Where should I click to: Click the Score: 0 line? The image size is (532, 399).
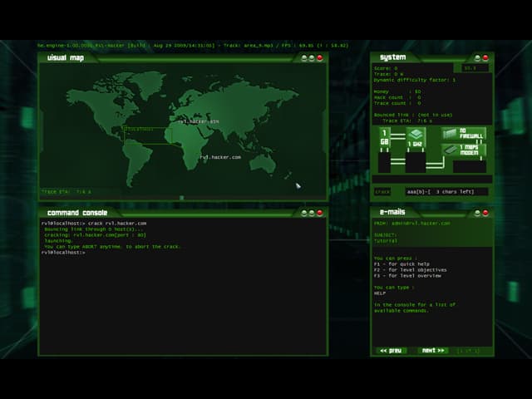pos(386,68)
